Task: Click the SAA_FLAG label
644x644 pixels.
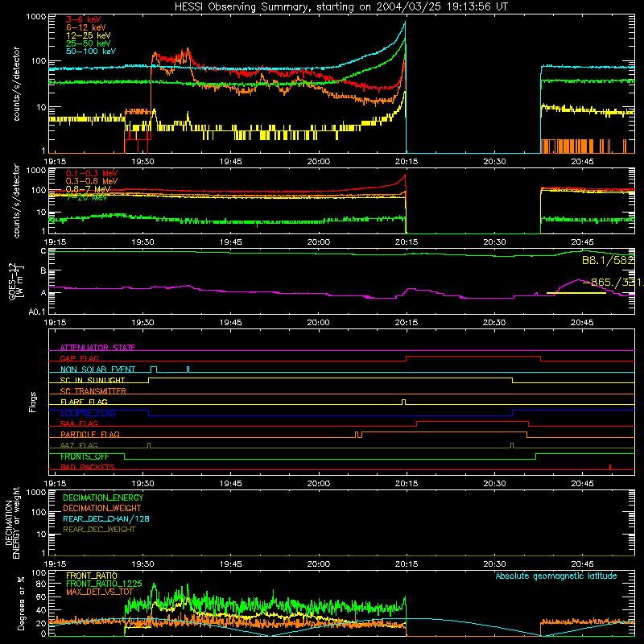Action: pyautogui.click(x=79, y=423)
